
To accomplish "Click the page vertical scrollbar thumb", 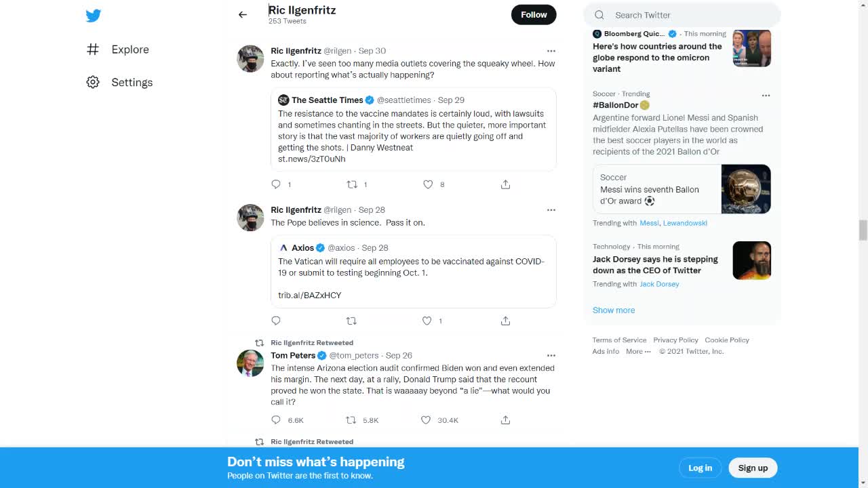I will (863, 230).
